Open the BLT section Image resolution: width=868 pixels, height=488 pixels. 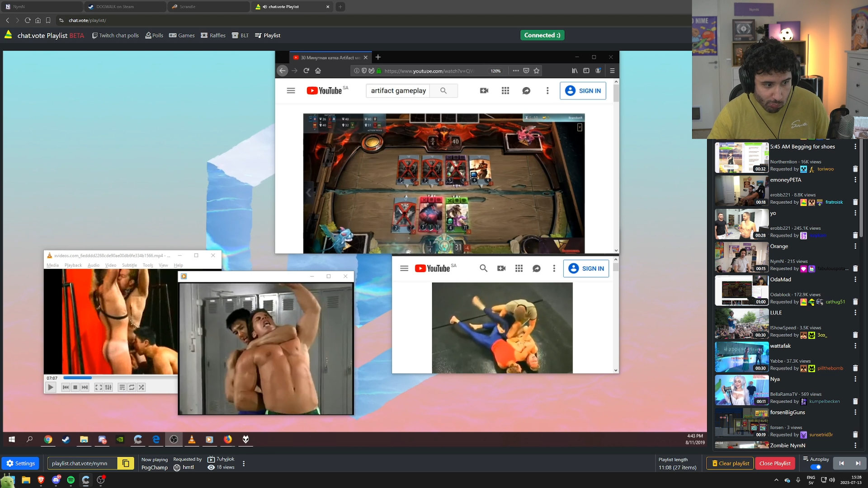click(x=240, y=35)
